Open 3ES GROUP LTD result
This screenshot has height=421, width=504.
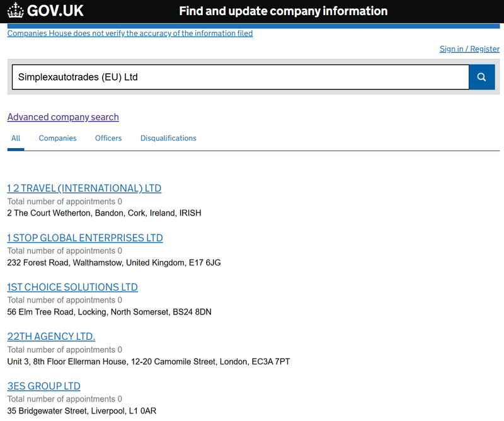[x=43, y=386]
